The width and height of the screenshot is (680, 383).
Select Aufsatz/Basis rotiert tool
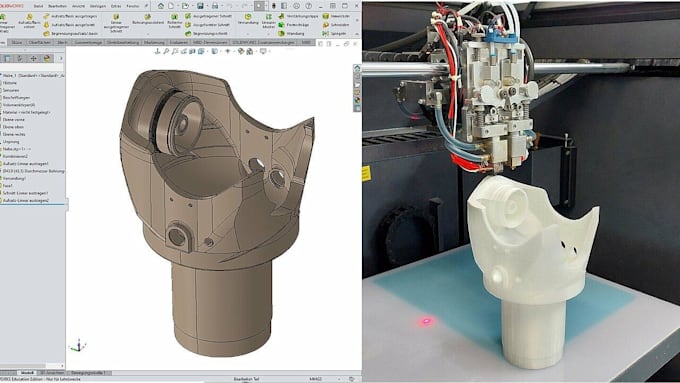pyautogui.click(x=29, y=21)
